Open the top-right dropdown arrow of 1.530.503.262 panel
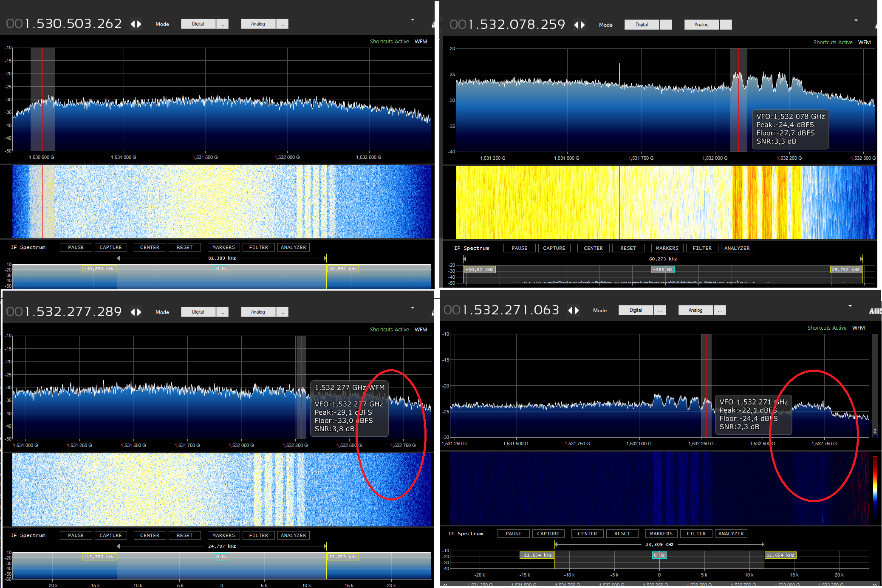The image size is (882, 588). [412, 20]
